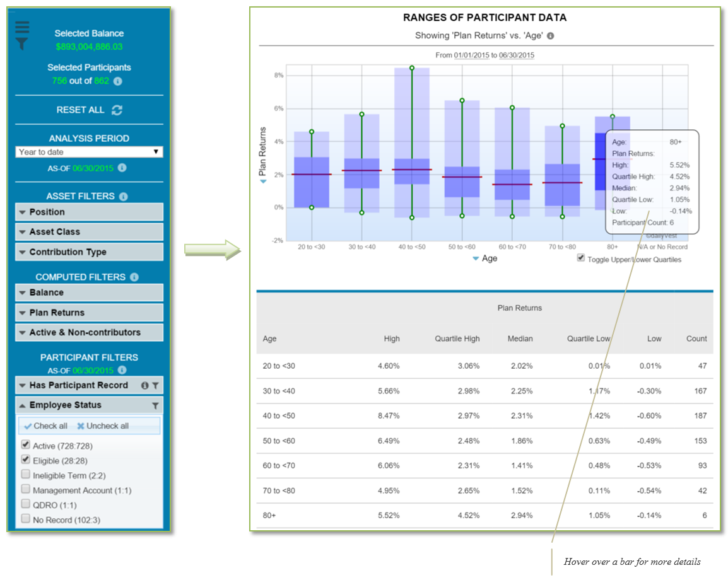The width and height of the screenshot is (728, 580).
Task: Click info icon next to chart subtitle
Action: pos(551,36)
